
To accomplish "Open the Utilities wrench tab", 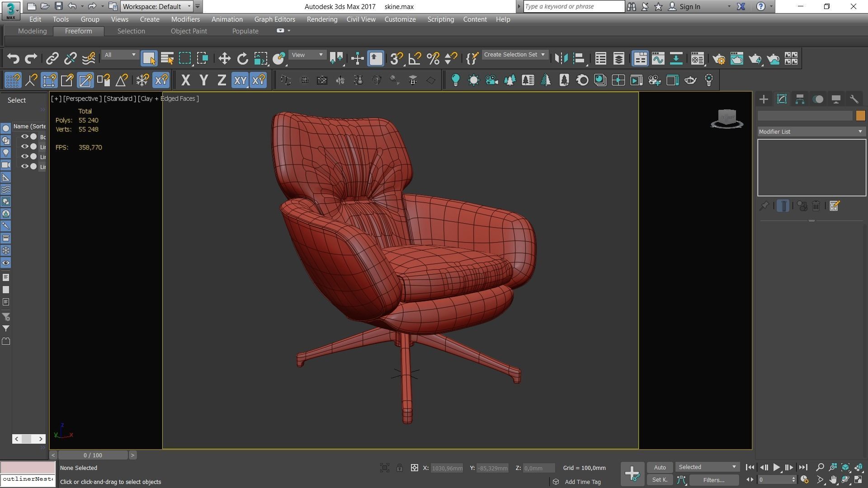I will [854, 99].
